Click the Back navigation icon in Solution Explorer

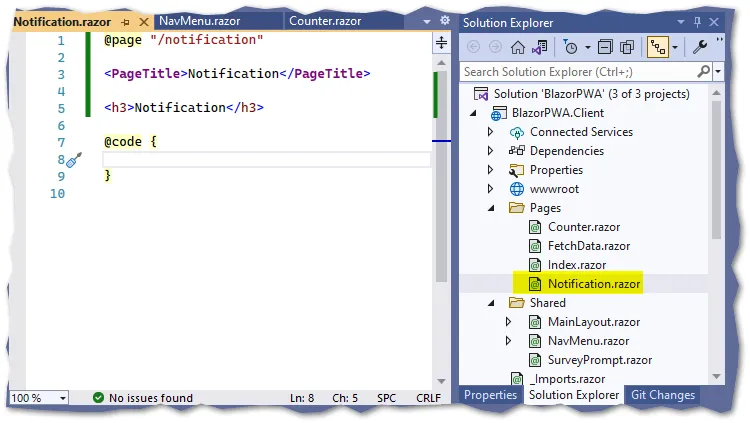click(x=473, y=47)
